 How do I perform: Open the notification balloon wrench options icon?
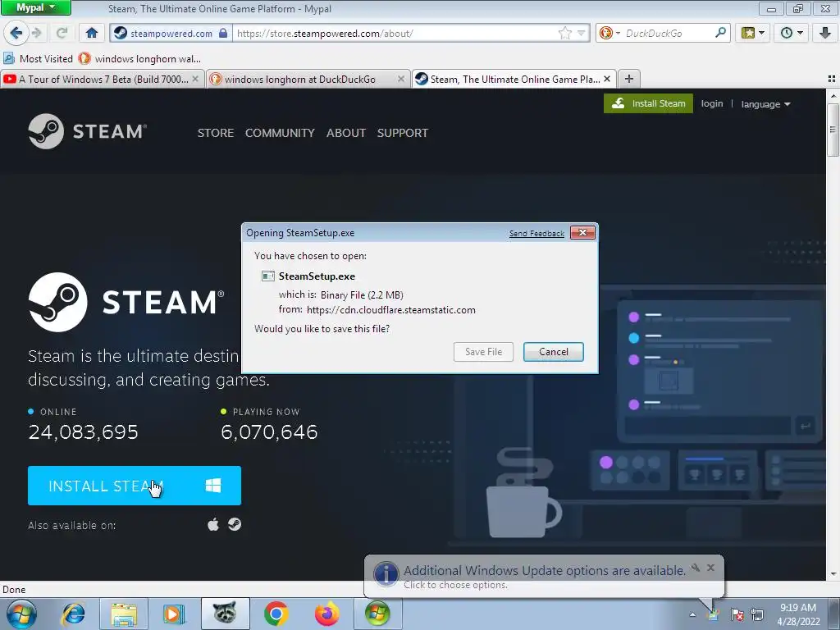pyautogui.click(x=696, y=568)
